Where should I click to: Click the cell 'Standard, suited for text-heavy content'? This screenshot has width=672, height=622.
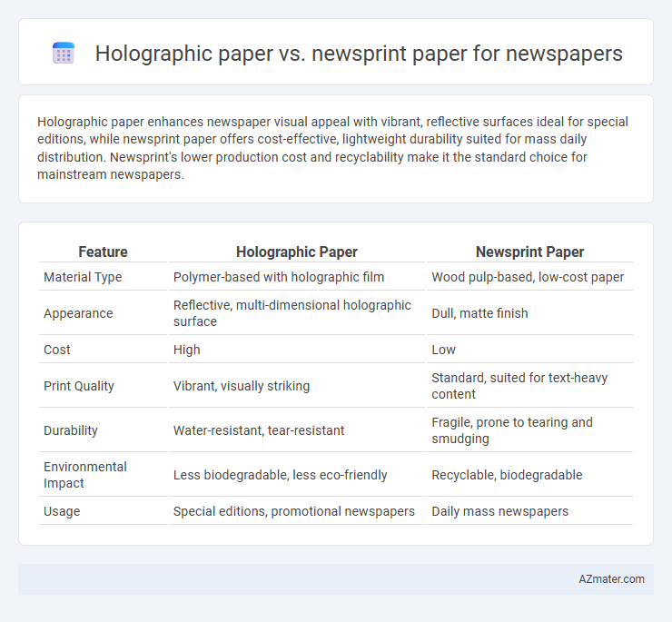pyautogui.click(x=519, y=386)
